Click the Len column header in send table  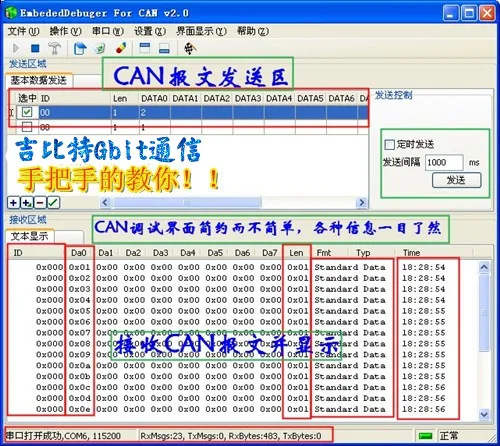124,98
